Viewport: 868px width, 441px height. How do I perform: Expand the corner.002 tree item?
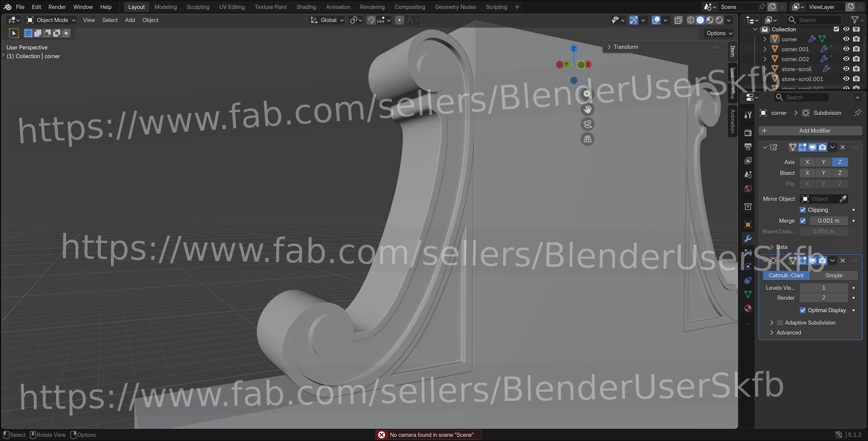point(765,59)
